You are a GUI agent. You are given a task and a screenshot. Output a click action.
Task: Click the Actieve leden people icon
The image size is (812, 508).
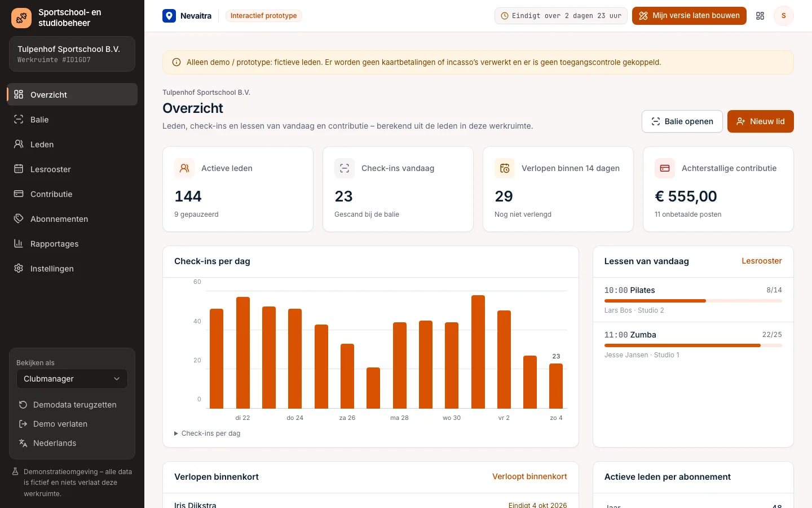click(x=184, y=168)
